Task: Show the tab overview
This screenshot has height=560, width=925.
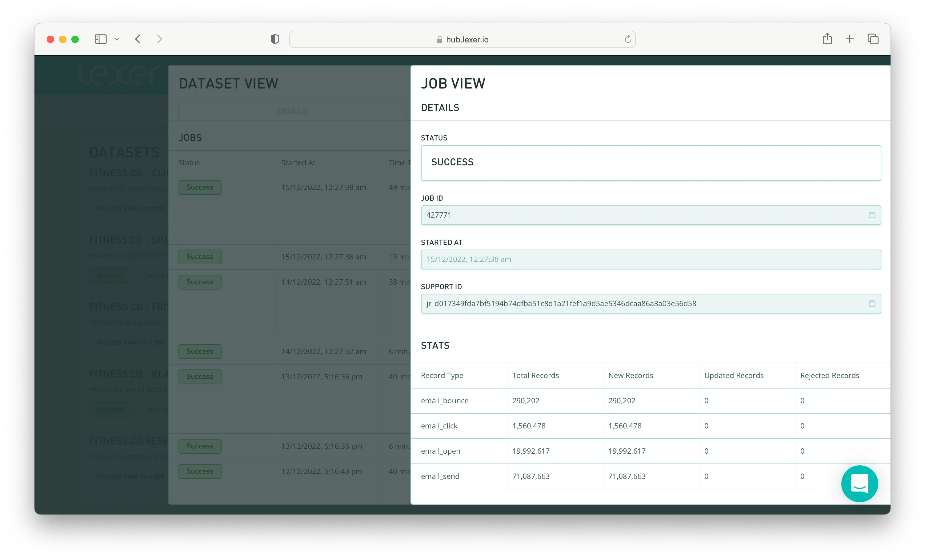Action: 873,39
